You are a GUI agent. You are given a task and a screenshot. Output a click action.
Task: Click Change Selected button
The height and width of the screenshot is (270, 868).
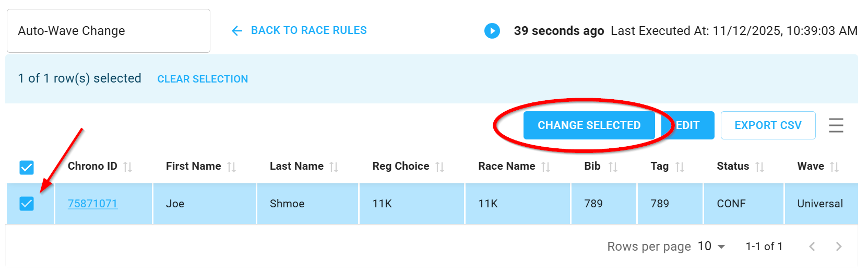[589, 125]
